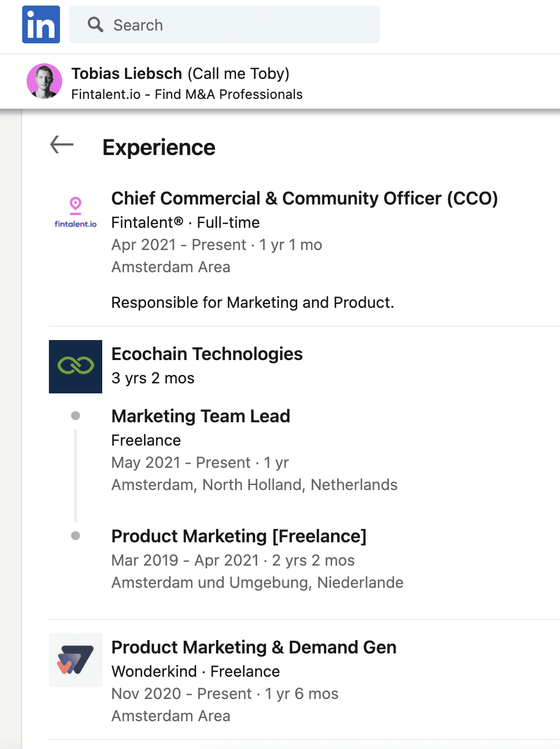
Task: Open the Ecochain Technologies logo
Action: [76, 367]
